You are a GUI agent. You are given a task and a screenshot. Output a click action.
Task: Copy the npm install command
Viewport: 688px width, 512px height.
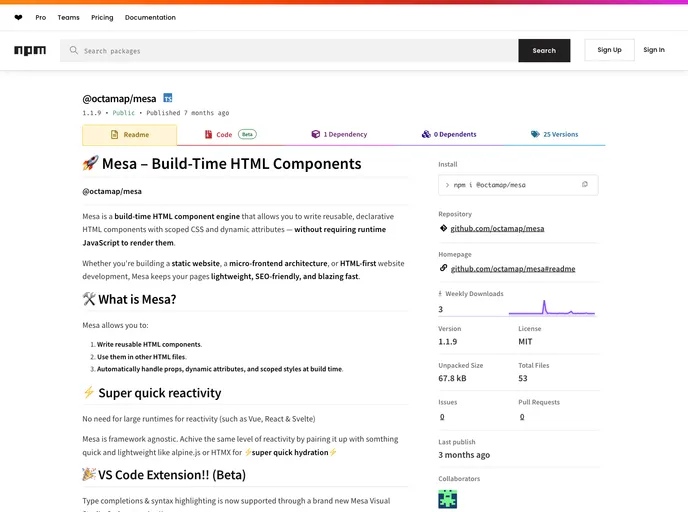click(x=584, y=185)
